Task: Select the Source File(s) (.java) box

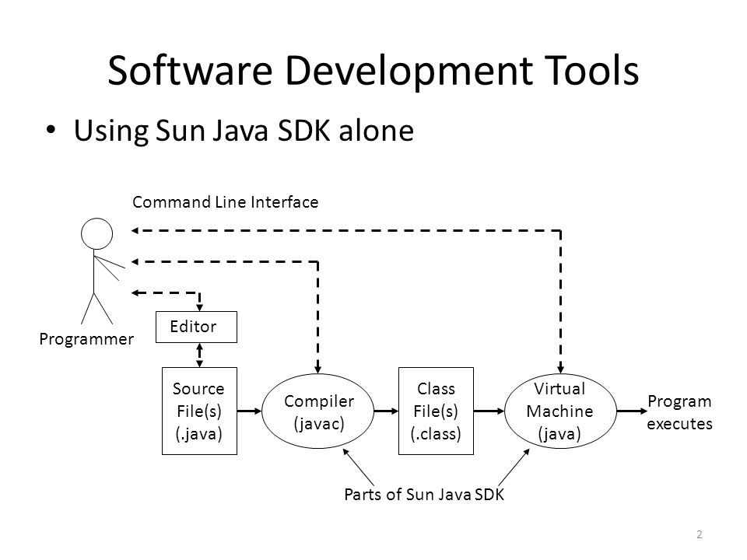Action: (x=199, y=411)
